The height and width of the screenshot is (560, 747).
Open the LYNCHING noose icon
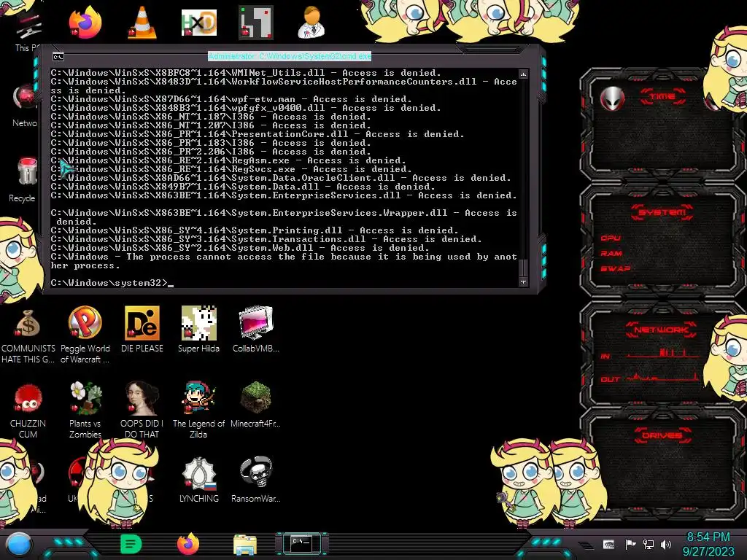click(199, 480)
